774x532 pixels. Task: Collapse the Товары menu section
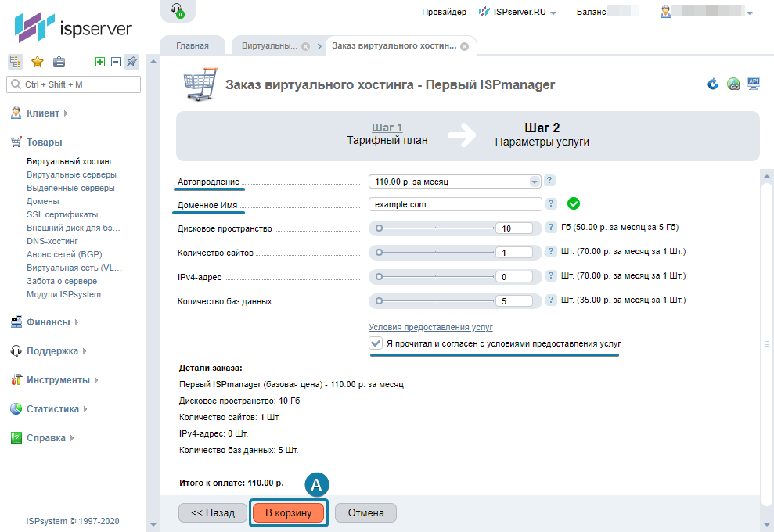pyautogui.click(x=44, y=142)
